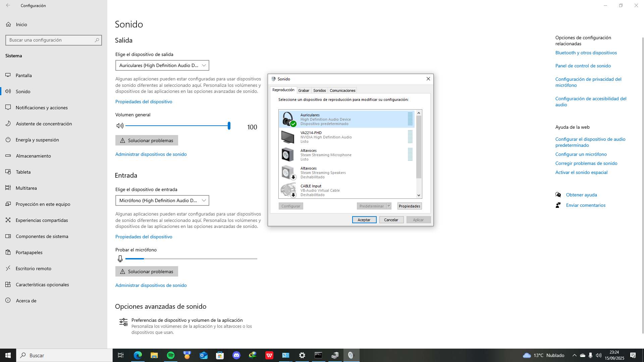Click the Auriculares headphones device icon

click(288, 119)
